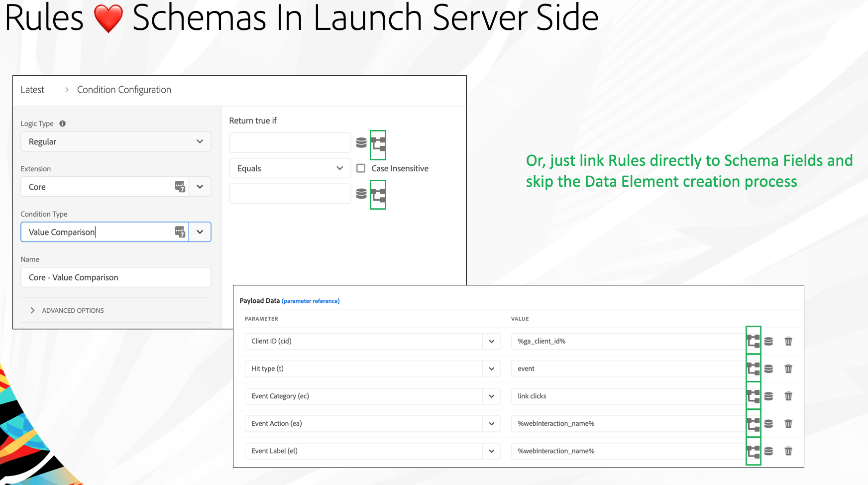Open schema field picker beside first comparison input
868x485 pixels.
[378, 144]
